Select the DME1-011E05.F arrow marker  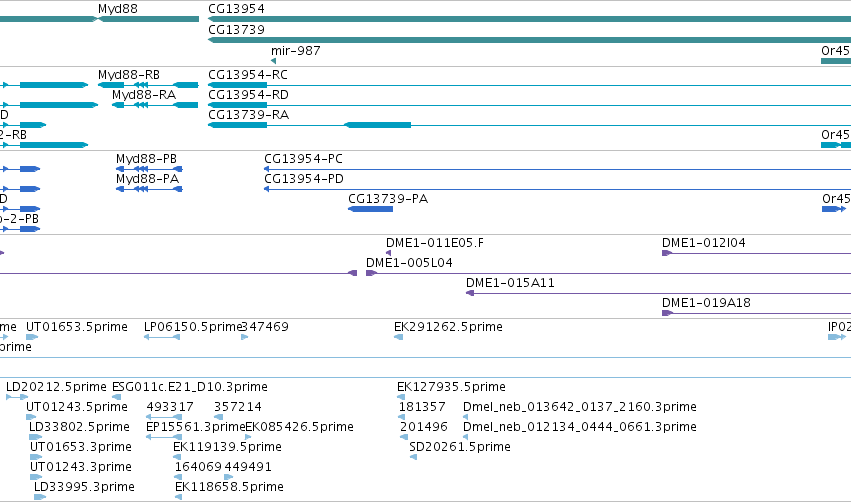tap(389, 253)
